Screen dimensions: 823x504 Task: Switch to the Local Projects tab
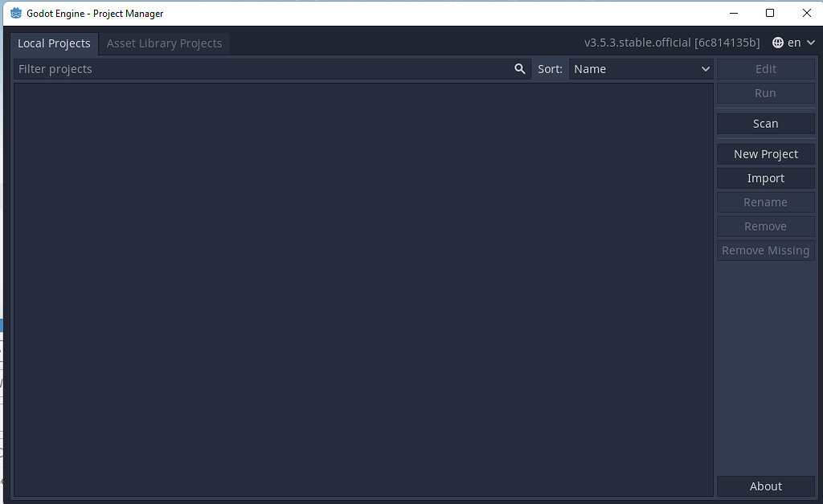[x=54, y=43]
